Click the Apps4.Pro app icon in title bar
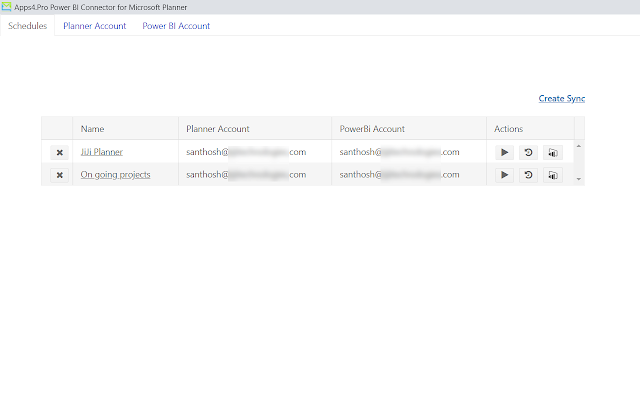 [7, 7]
